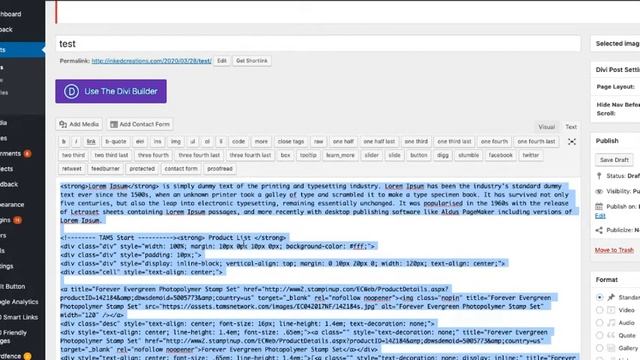Insert italic tag with i quicktag

76,142
